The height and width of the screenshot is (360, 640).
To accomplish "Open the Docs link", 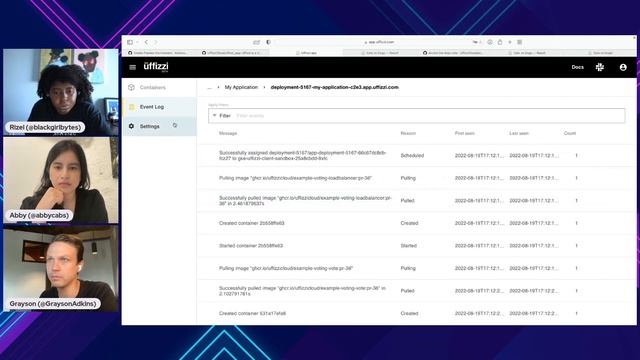I will (x=577, y=67).
